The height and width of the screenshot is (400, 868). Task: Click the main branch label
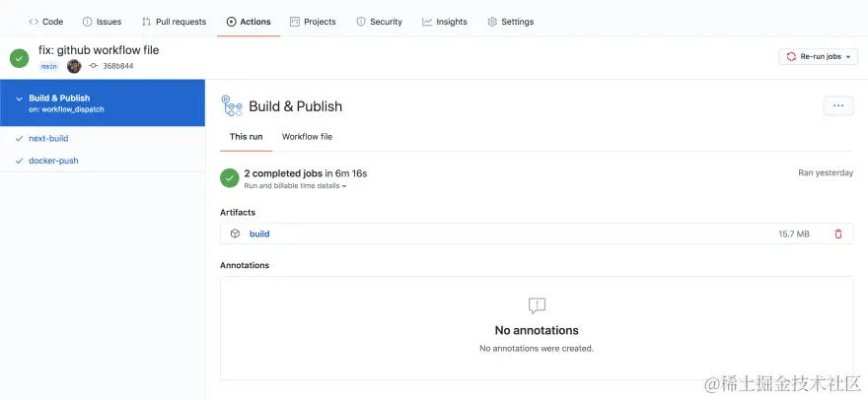[x=48, y=66]
